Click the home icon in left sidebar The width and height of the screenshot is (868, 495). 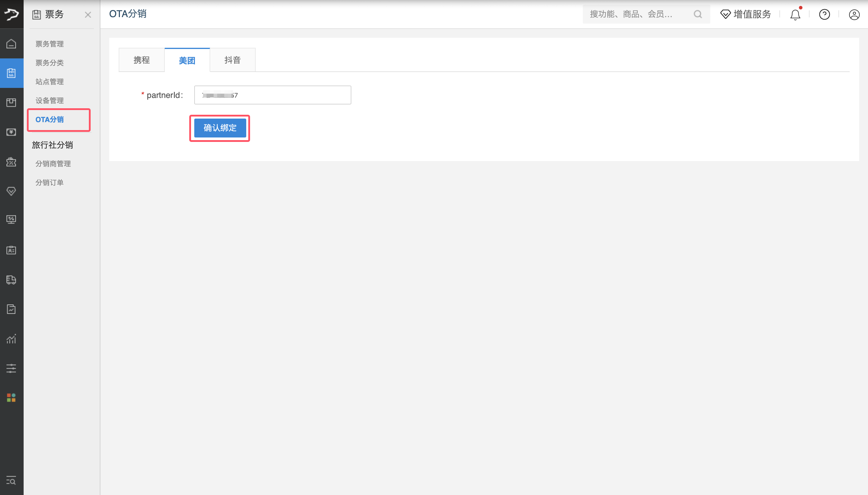coord(11,44)
